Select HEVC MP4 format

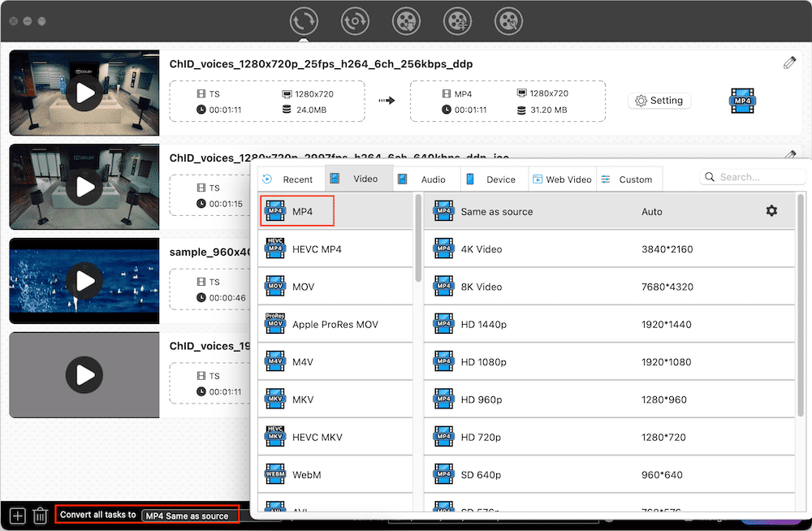[x=335, y=249]
